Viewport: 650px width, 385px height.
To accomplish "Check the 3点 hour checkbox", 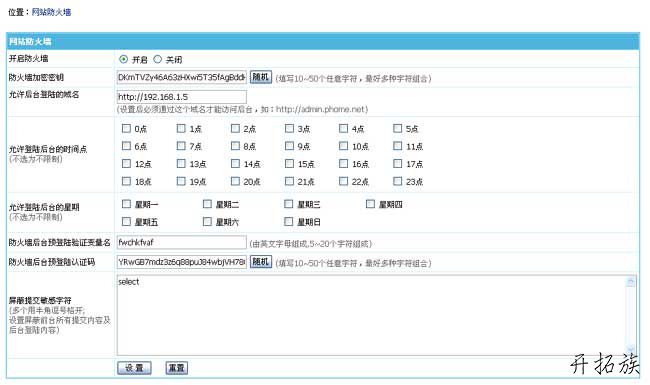I will click(x=289, y=128).
